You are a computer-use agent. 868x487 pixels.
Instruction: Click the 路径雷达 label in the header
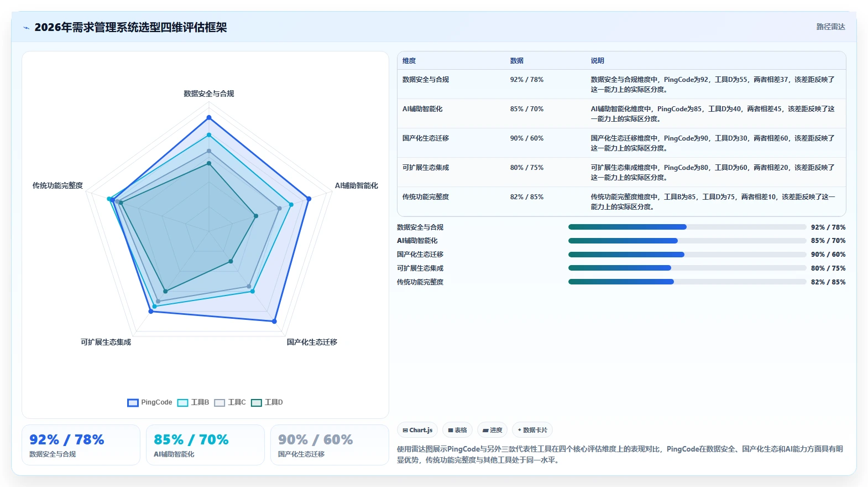click(x=830, y=27)
